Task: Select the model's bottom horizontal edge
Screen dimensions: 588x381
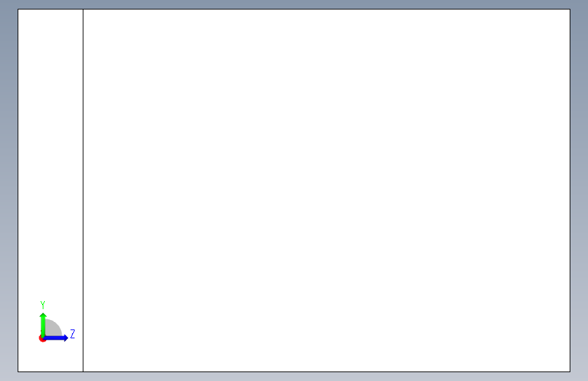Action: 294,372
